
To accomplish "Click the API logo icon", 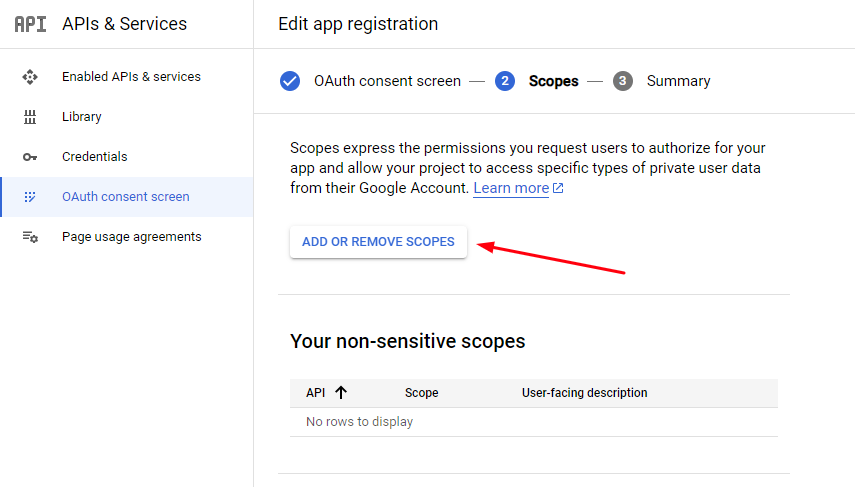I will (30, 24).
